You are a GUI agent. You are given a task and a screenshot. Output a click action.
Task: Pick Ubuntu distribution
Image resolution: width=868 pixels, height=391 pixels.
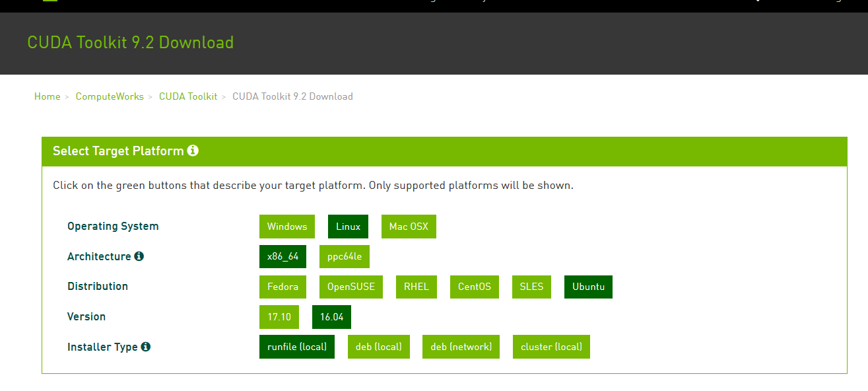(588, 287)
